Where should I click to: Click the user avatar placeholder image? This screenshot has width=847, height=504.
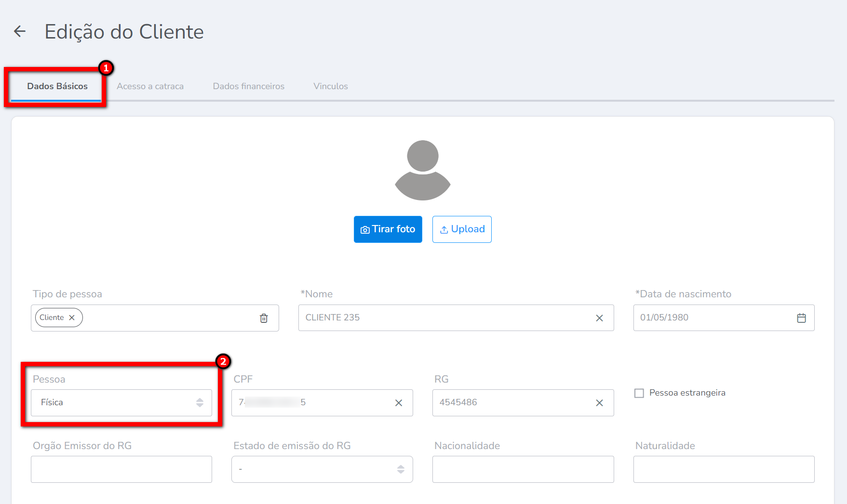pyautogui.click(x=422, y=170)
